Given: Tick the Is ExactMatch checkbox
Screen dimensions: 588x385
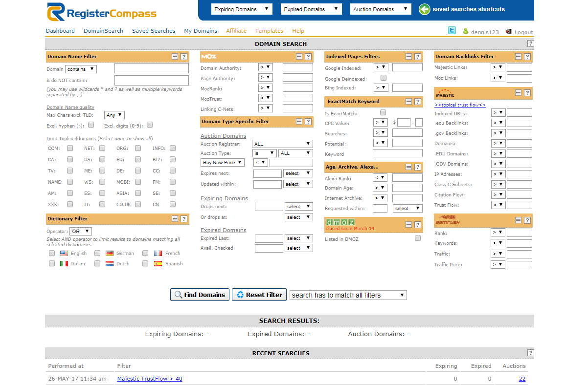Looking at the screenshot, I should pos(384,113).
